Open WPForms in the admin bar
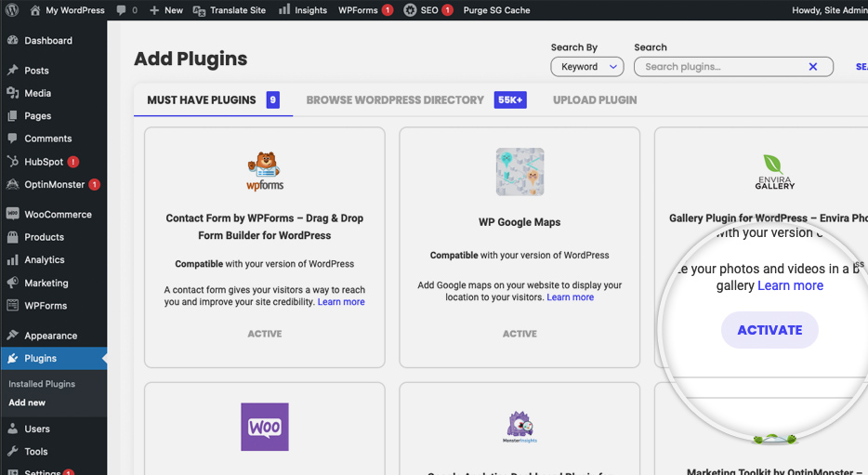This screenshot has width=868, height=475. [365, 10]
